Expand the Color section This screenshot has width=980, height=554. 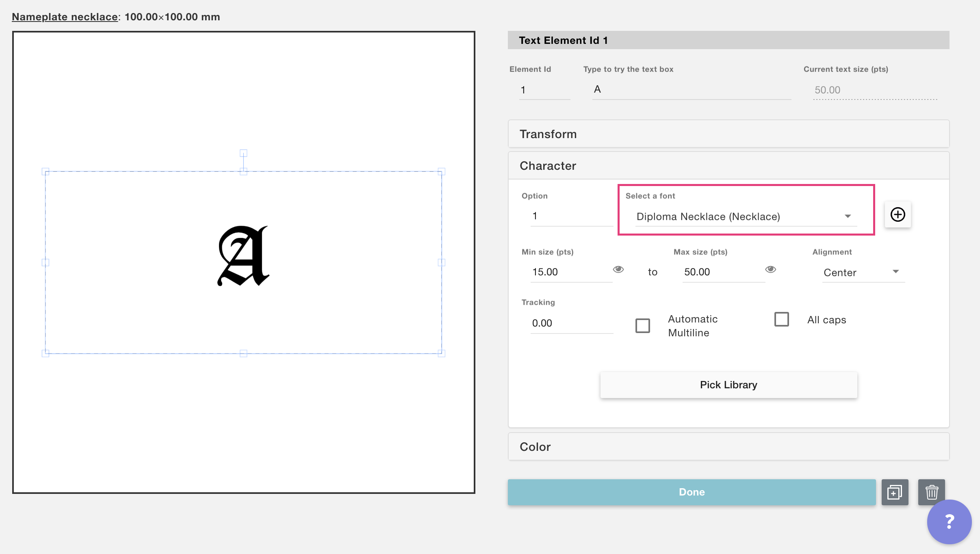pos(728,447)
